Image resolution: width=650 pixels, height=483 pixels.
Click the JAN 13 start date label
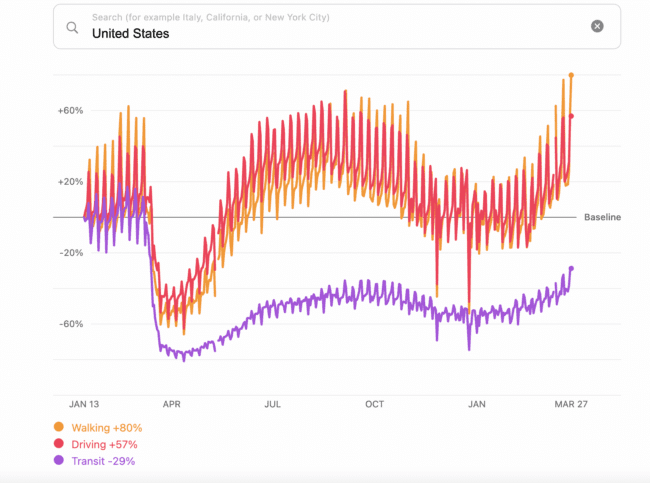pos(84,405)
